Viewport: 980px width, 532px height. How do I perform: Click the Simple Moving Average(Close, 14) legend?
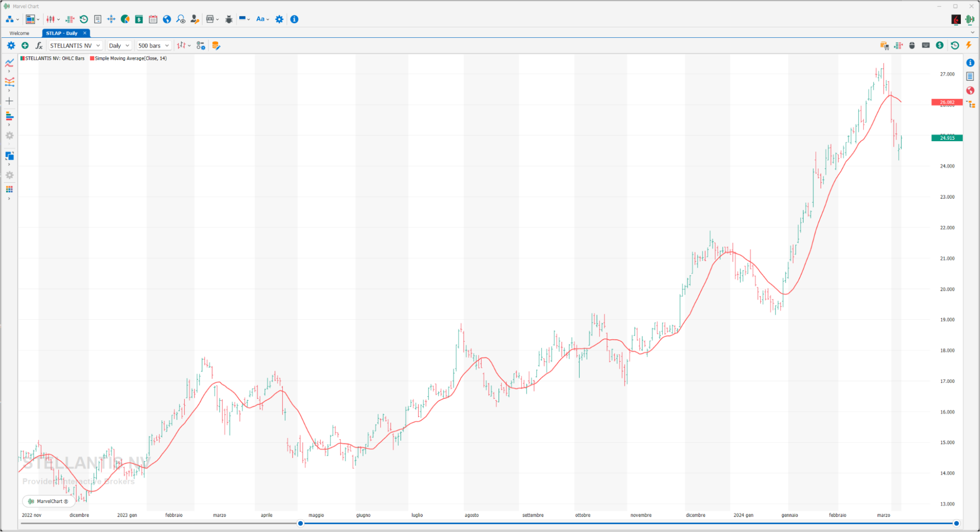[128, 58]
